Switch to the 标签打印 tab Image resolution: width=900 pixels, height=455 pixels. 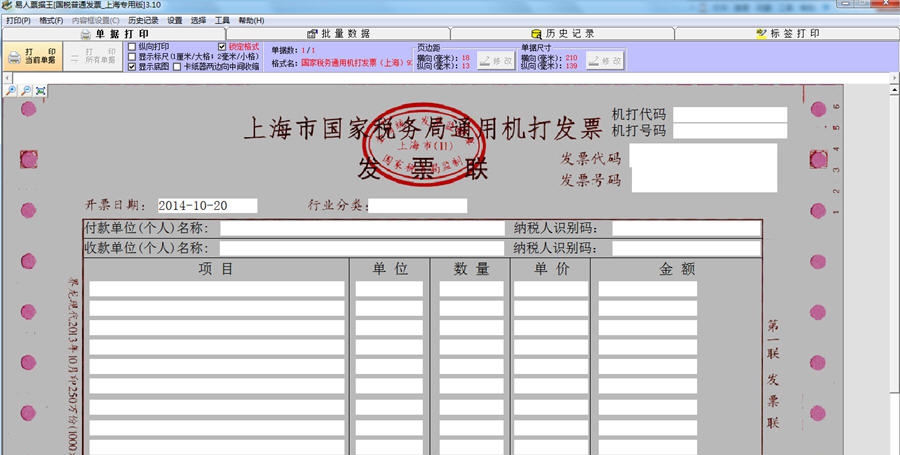[x=787, y=34]
